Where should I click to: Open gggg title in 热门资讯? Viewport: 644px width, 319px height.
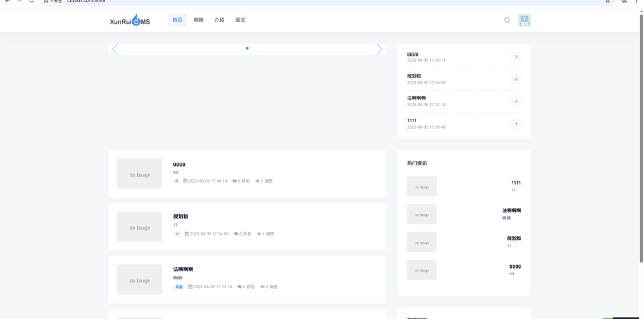pos(515,266)
